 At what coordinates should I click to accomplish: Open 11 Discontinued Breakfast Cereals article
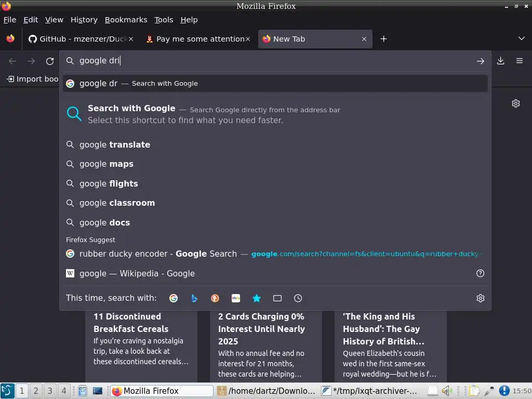tap(141, 346)
